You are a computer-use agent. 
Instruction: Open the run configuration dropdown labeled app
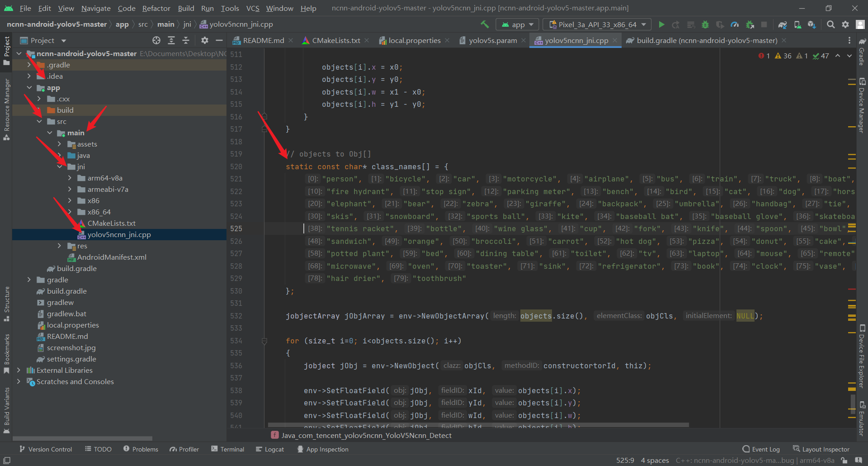click(517, 24)
